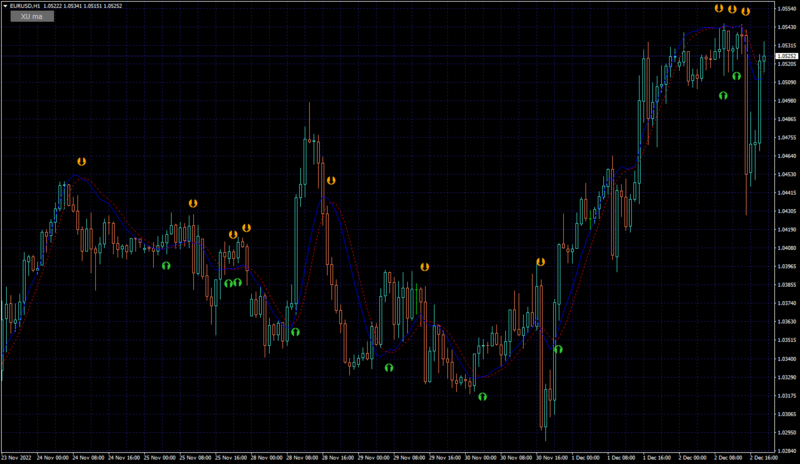Click the 23 Nov 2022 time label

point(16,458)
